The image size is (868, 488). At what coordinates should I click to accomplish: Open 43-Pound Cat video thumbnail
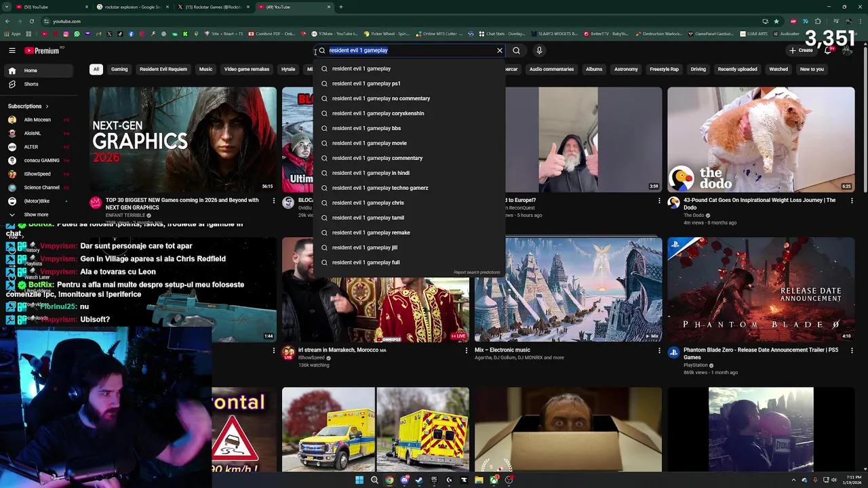point(761,140)
